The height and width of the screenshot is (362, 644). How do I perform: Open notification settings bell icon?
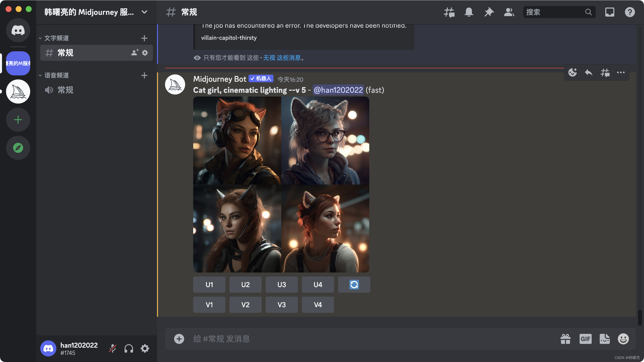[x=469, y=12]
